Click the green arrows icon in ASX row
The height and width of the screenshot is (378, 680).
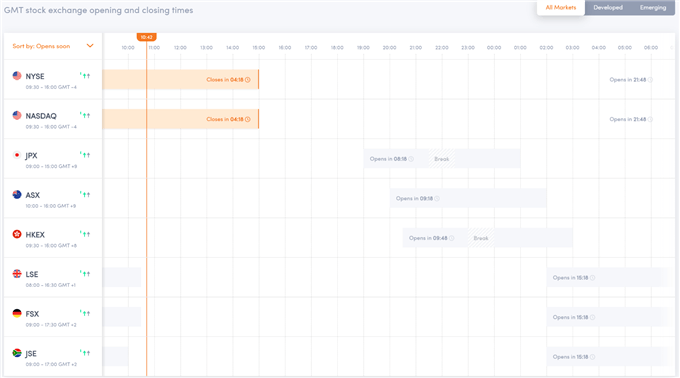coord(85,194)
